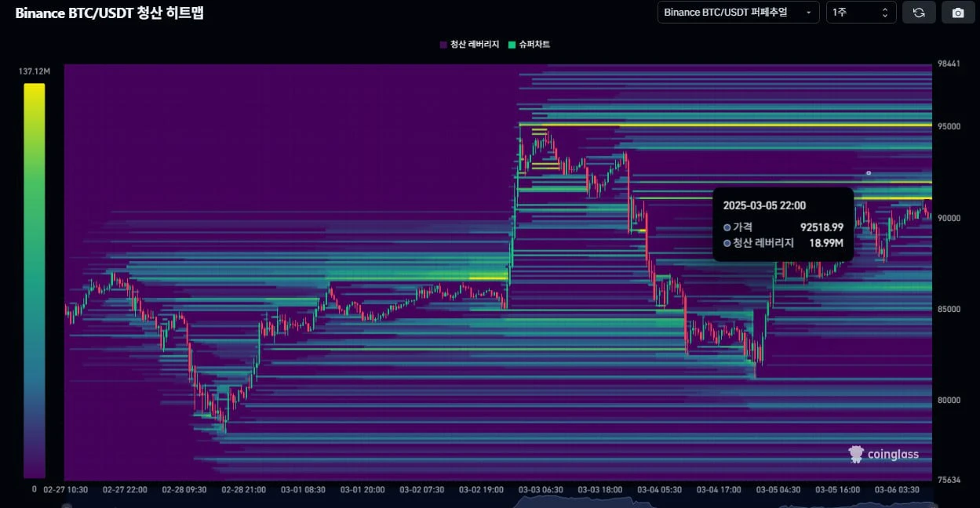
Task: Open the 1주 time range selector
Action: [x=861, y=13]
